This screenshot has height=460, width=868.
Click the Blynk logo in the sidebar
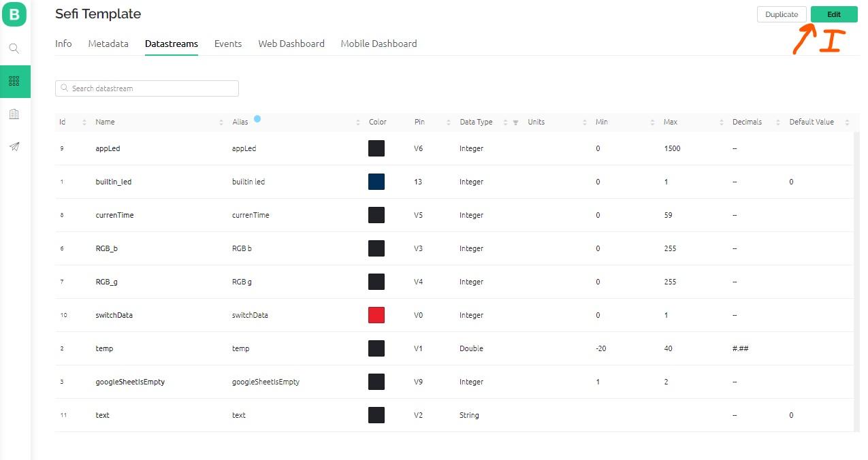click(x=14, y=14)
